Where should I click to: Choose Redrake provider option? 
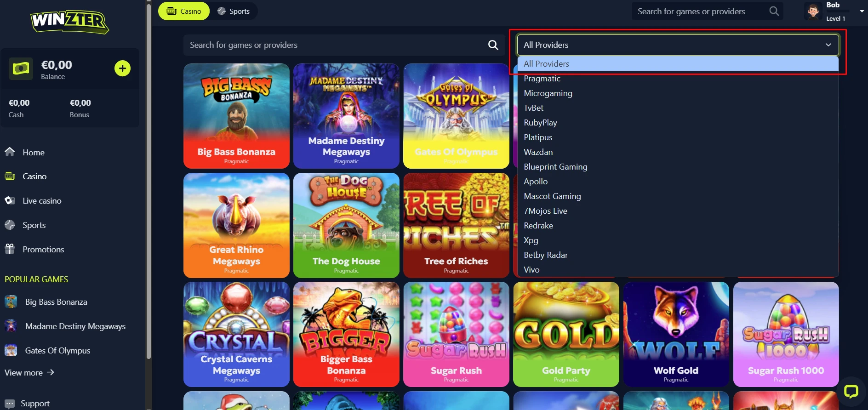pos(678,226)
